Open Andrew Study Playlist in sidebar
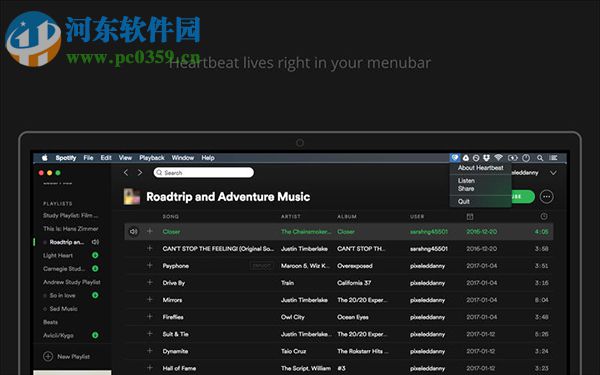The width and height of the screenshot is (600, 375). pyautogui.click(x=72, y=282)
